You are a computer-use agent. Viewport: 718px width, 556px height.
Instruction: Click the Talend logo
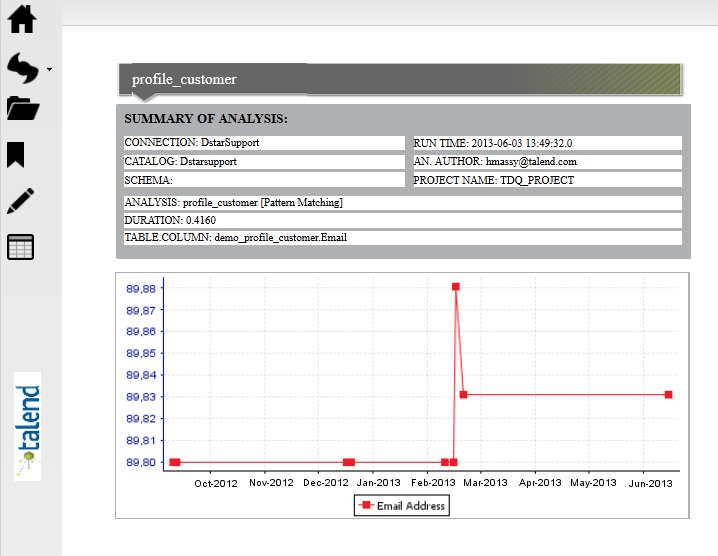(x=28, y=426)
